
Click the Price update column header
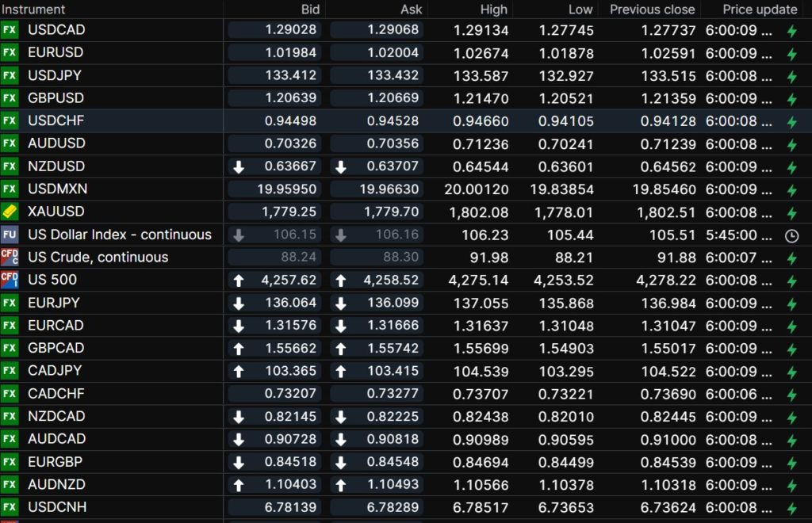760,10
